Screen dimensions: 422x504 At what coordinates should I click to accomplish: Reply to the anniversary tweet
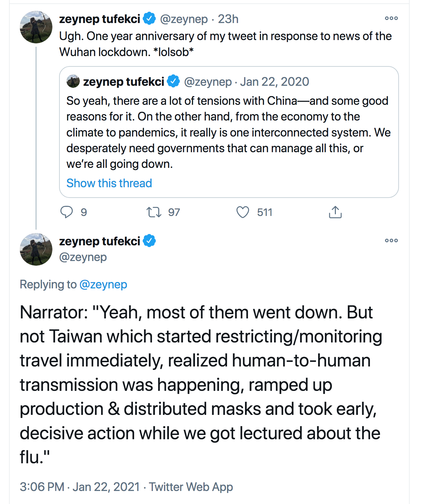[x=66, y=212]
